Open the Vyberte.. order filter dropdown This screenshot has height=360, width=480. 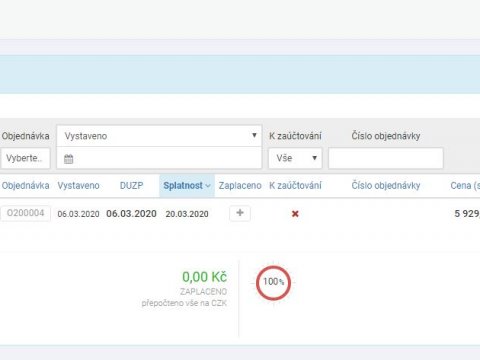[x=25, y=158]
